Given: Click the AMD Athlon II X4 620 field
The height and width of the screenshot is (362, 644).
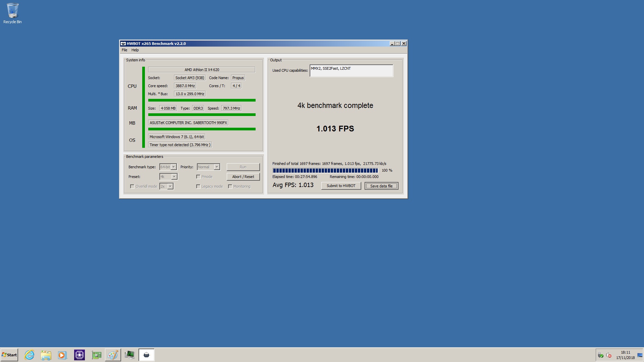Looking at the screenshot, I should coord(202,70).
